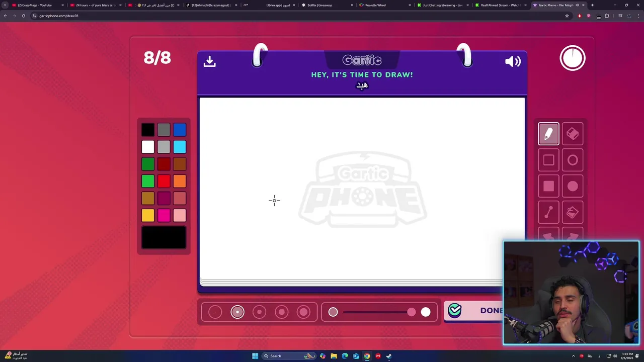Reload the page in browser
The image size is (644, 362).
click(23, 16)
